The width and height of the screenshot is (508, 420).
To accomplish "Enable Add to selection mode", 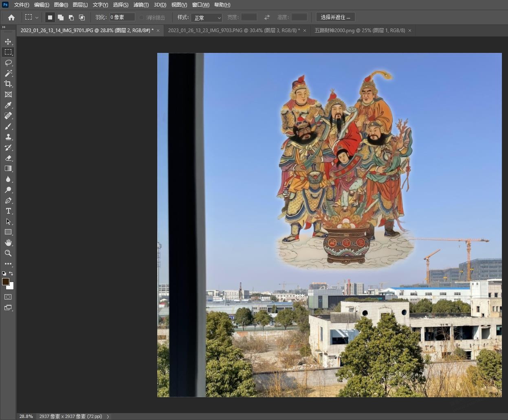I will [61, 17].
